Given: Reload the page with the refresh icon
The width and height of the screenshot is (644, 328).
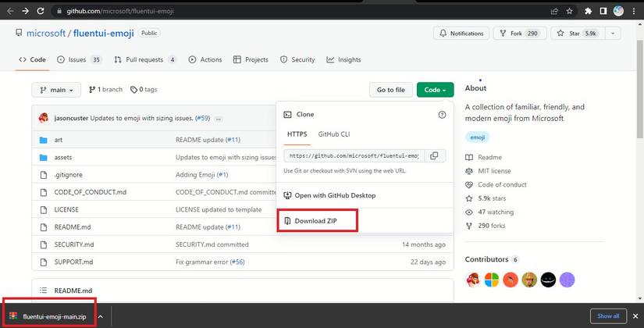Looking at the screenshot, I should [41, 11].
